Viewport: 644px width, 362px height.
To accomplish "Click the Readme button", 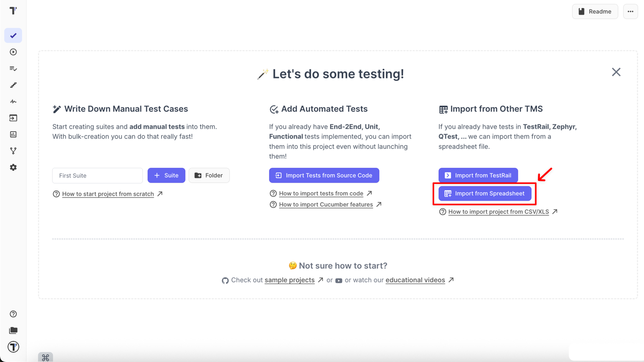I will click(x=595, y=12).
